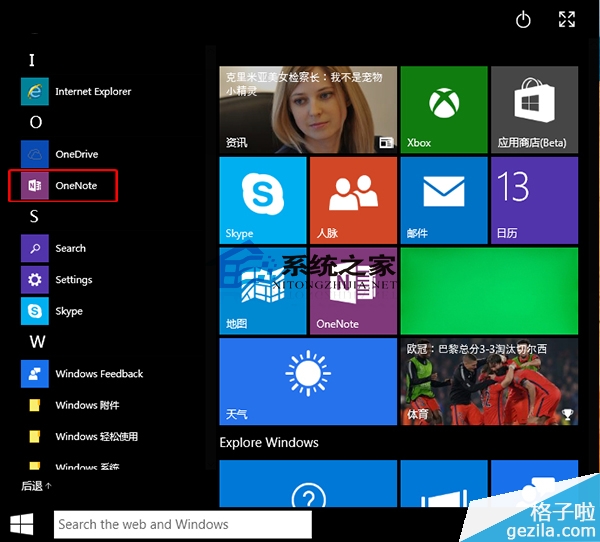Jump via the letter S header
Viewport: 600px width, 542px height.
[x=34, y=217]
